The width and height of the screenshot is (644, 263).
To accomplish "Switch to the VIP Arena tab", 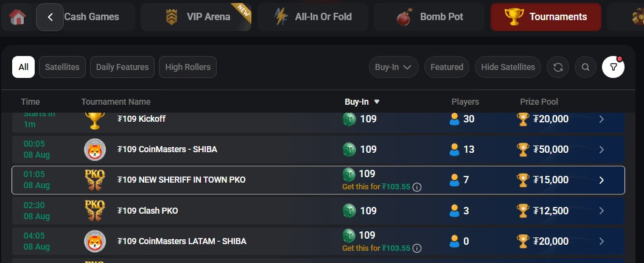I will [195, 17].
